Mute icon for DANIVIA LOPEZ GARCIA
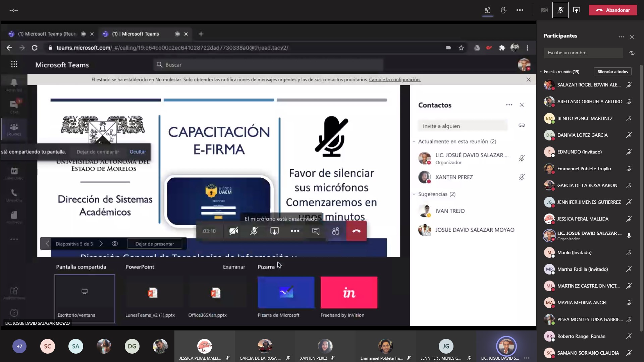Image resolution: width=644 pixels, height=362 pixels. click(x=629, y=135)
